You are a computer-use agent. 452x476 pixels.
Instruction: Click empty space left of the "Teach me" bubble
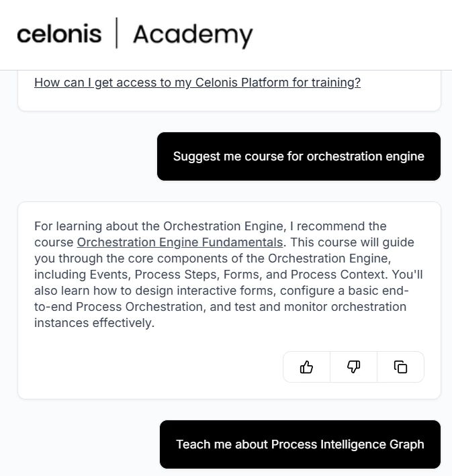(x=81, y=444)
